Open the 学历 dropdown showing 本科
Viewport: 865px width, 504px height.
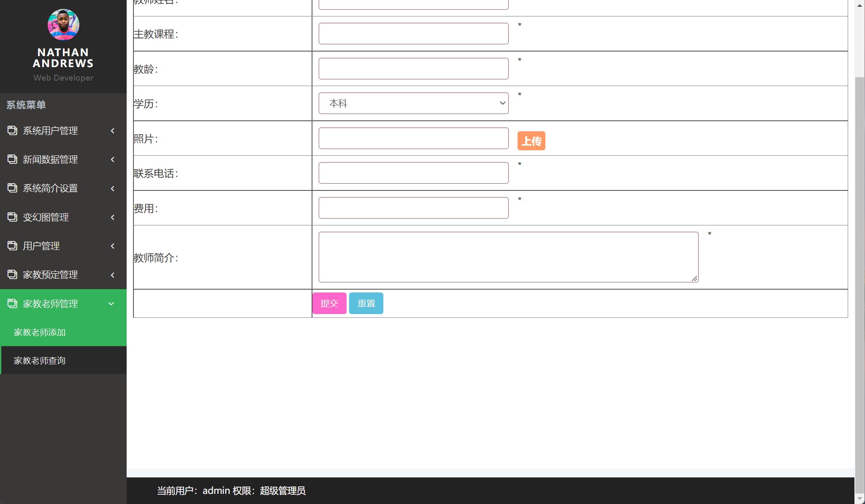coord(413,103)
